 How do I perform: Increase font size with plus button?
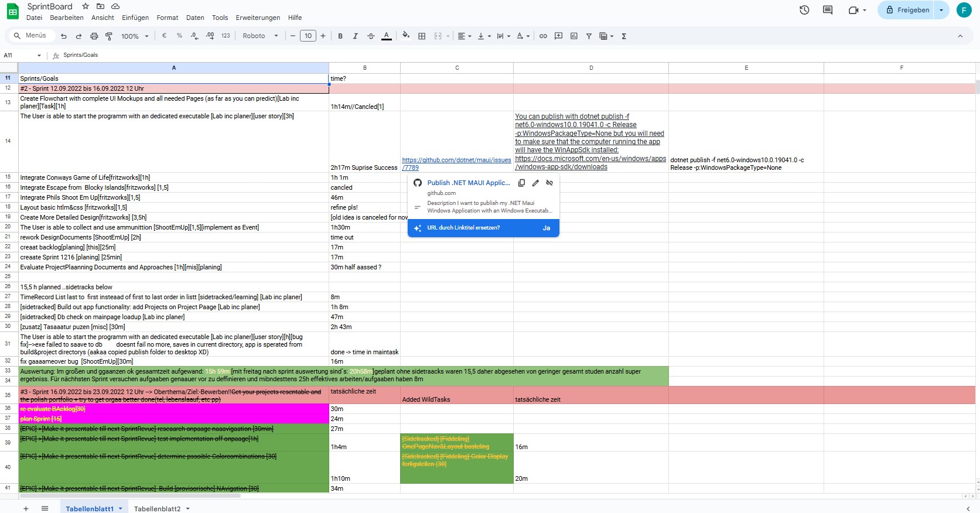point(323,36)
